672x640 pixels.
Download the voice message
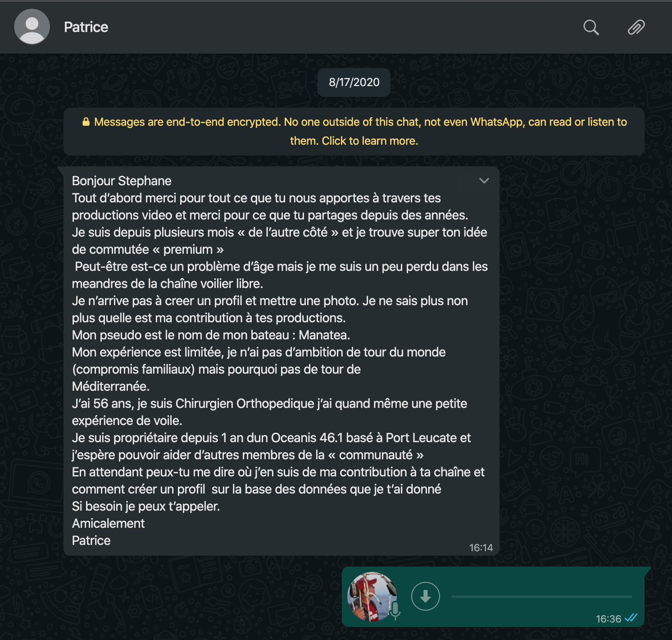point(425,596)
